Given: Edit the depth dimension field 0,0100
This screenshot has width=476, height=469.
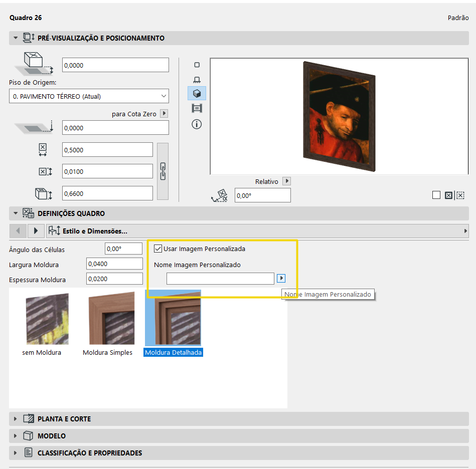Looking at the screenshot, I should [107, 171].
